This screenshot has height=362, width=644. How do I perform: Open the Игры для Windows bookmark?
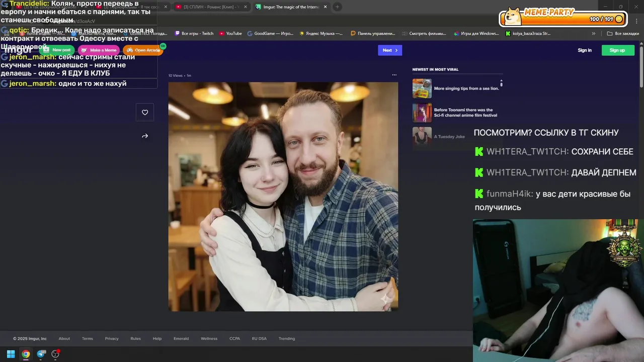point(476,34)
